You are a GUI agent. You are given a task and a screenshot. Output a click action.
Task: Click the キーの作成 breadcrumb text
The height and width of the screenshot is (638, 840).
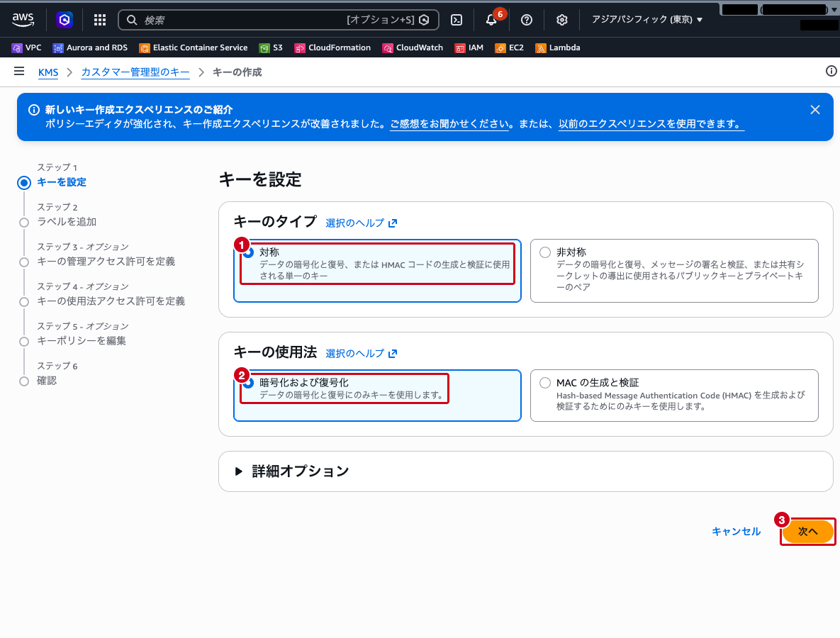tap(237, 72)
